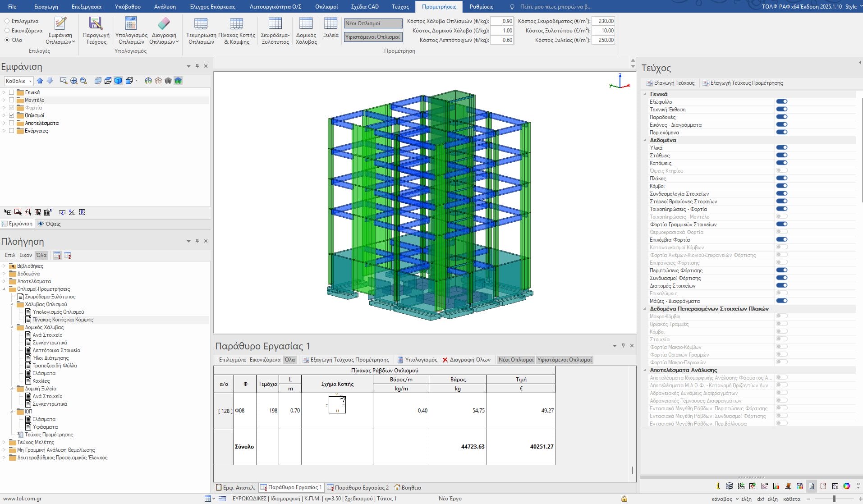Screen dimensions: 863x504
Task: Click the Σκυρόδεμα-Ξυλότυπος ribbon icon
Action: point(275,23)
